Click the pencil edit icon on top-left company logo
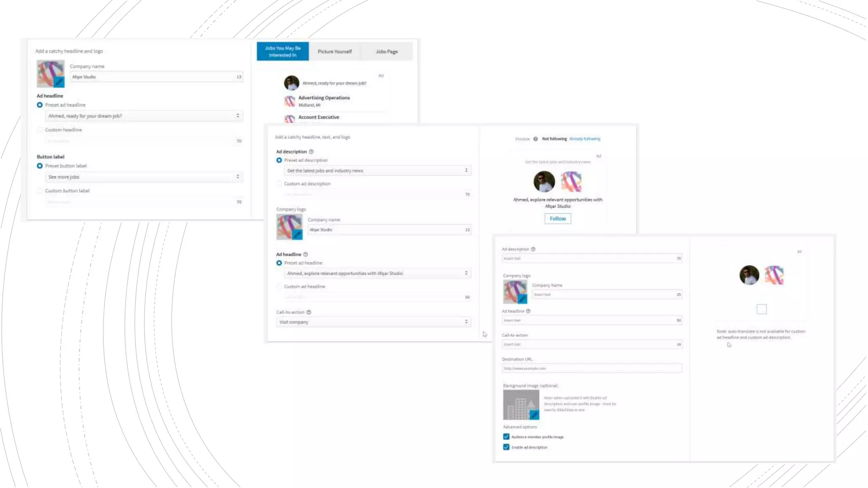This screenshot has width=868, height=488. [x=59, y=82]
